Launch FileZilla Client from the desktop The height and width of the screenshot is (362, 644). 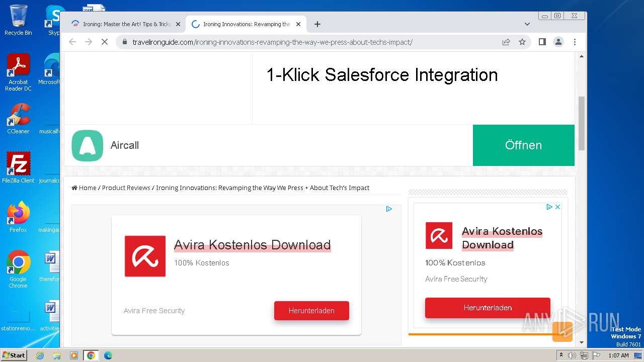tap(18, 168)
